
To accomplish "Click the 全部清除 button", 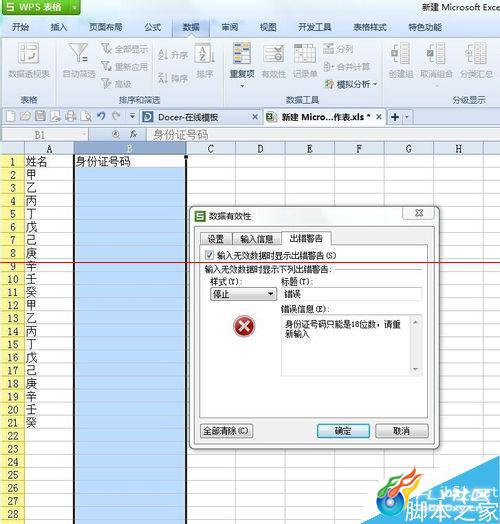I will tap(226, 431).
